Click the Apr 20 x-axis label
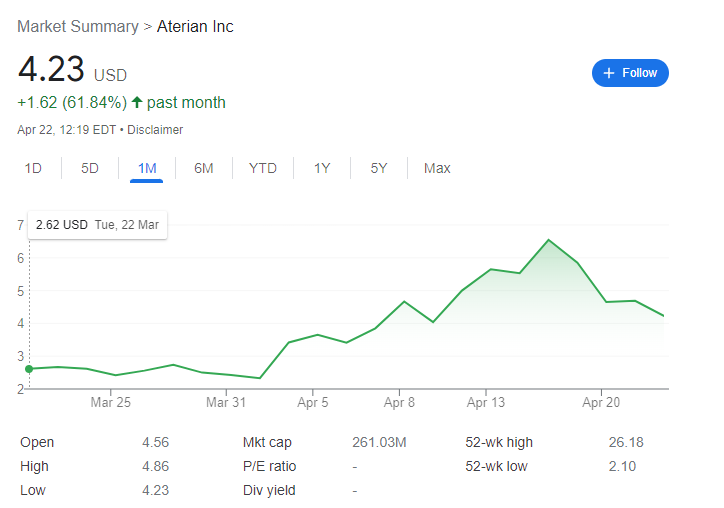This screenshot has height=508, width=724. (602, 403)
